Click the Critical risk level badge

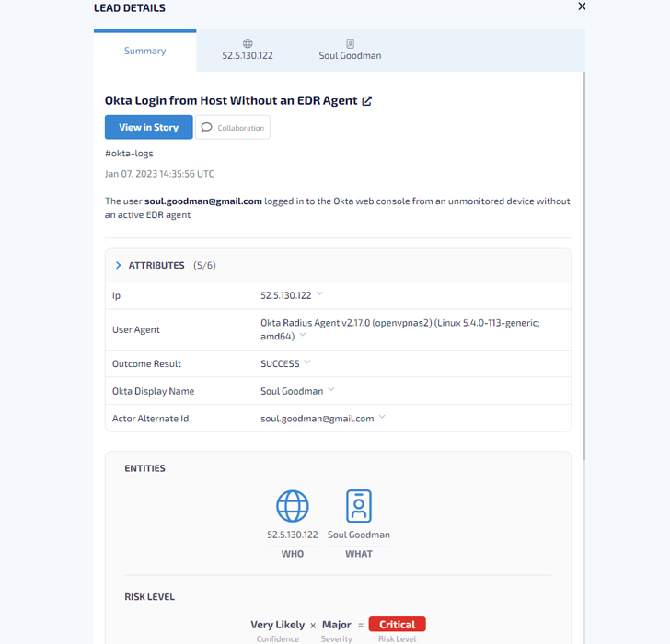(397, 625)
